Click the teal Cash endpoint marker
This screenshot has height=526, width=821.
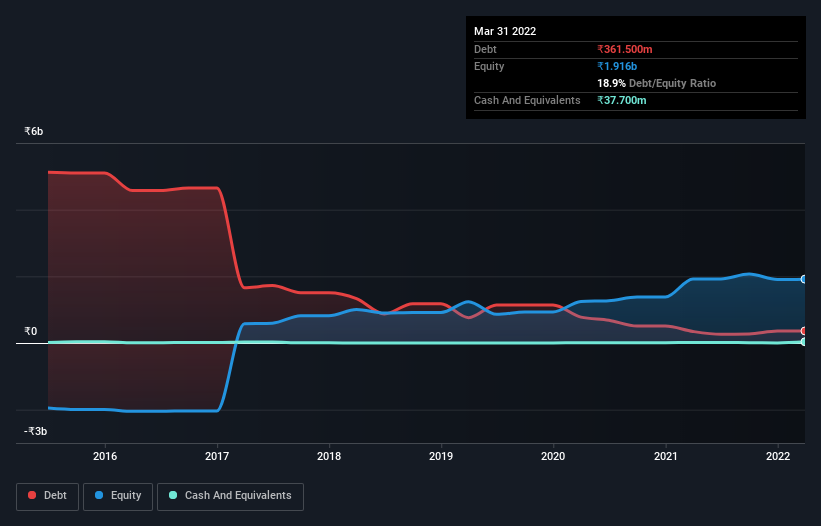(804, 342)
